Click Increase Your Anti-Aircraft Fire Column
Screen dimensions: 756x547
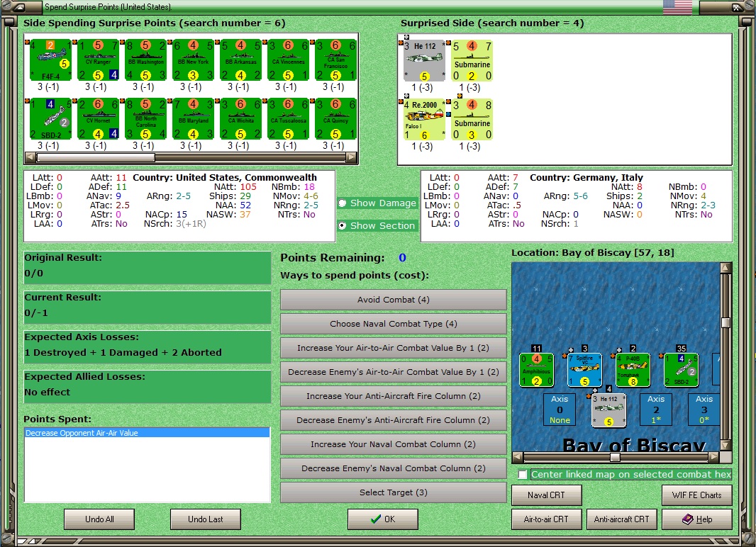(394, 396)
